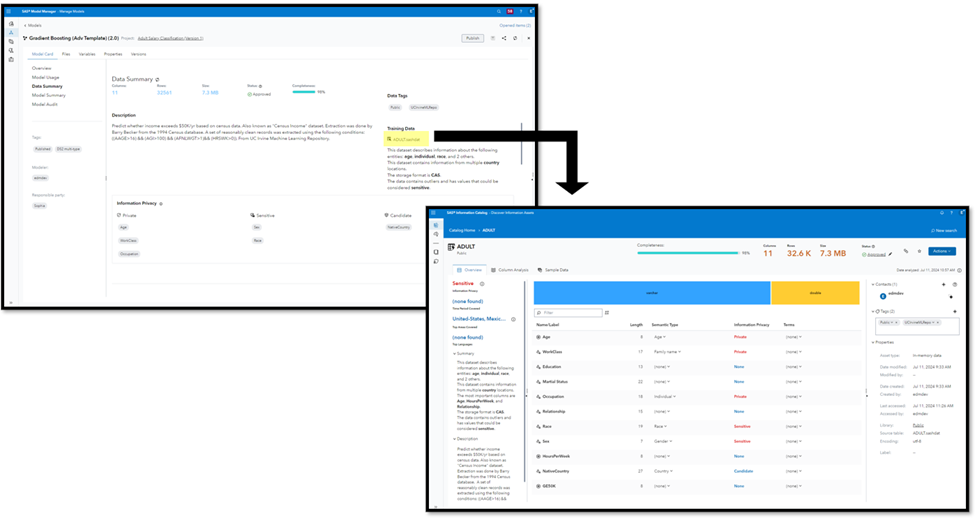Open Column Analysis tab
The width and height of the screenshot is (975, 522).
(510, 271)
